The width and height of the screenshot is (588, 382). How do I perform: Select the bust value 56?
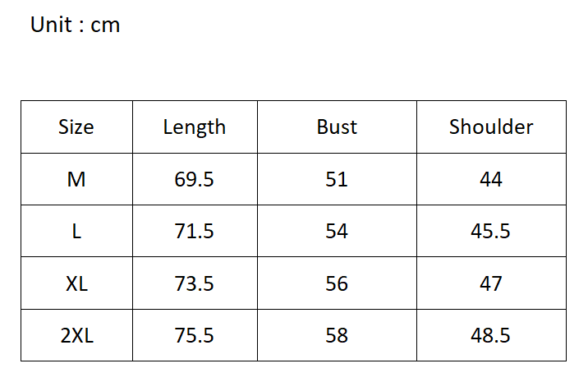pyautogui.click(x=337, y=284)
